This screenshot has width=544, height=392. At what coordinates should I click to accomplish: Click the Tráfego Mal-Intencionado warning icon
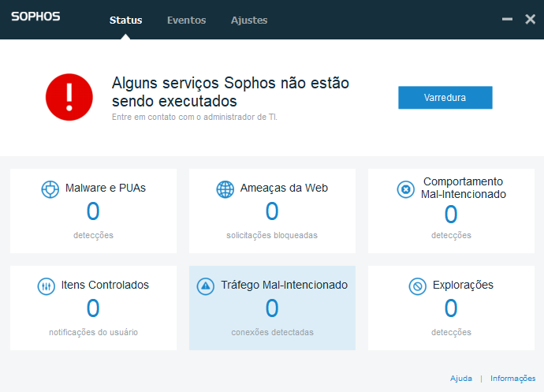click(x=206, y=286)
